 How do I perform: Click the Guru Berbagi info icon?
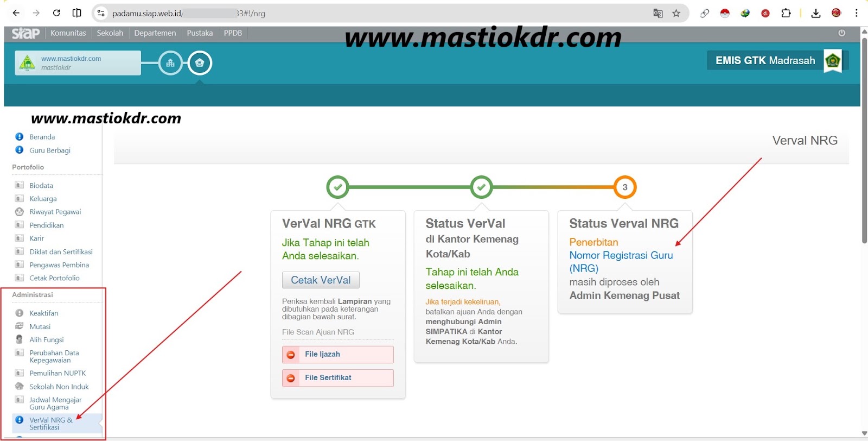20,150
